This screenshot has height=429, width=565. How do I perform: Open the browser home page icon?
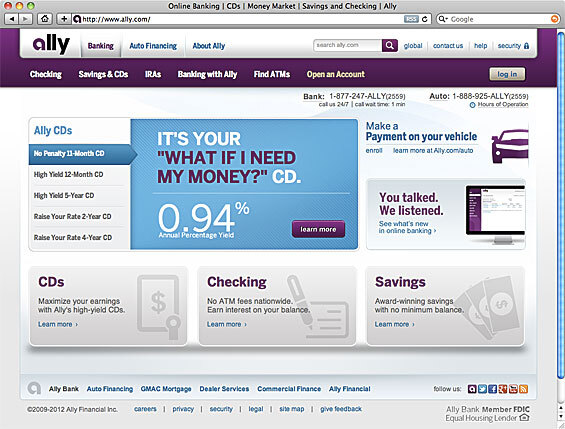click(x=44, y=19)
